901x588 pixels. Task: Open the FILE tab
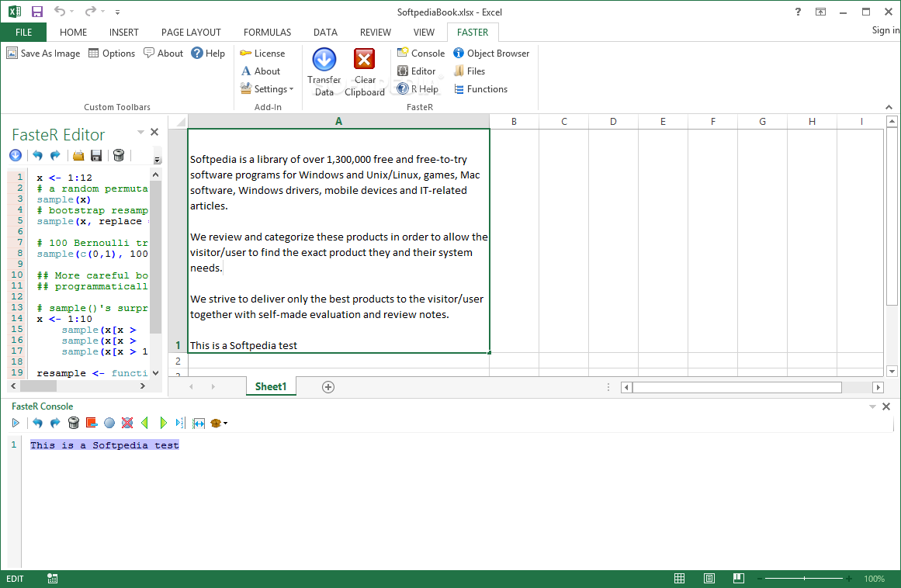pyautogui.click(x=23, y=32)
